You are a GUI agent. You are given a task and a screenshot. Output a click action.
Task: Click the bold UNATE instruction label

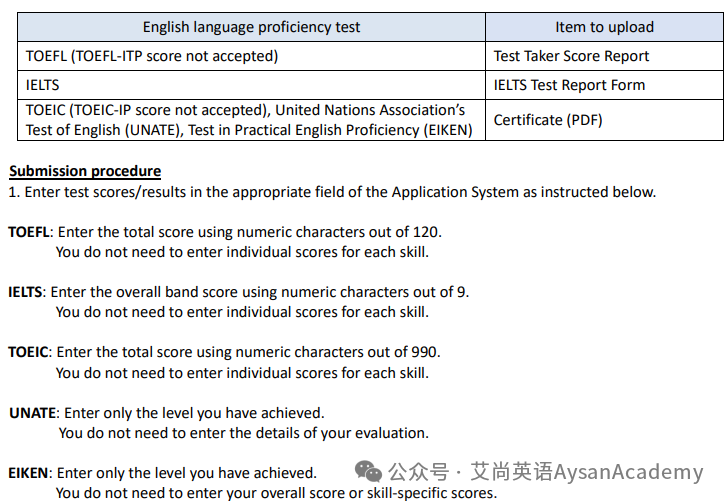pos(33,413)
